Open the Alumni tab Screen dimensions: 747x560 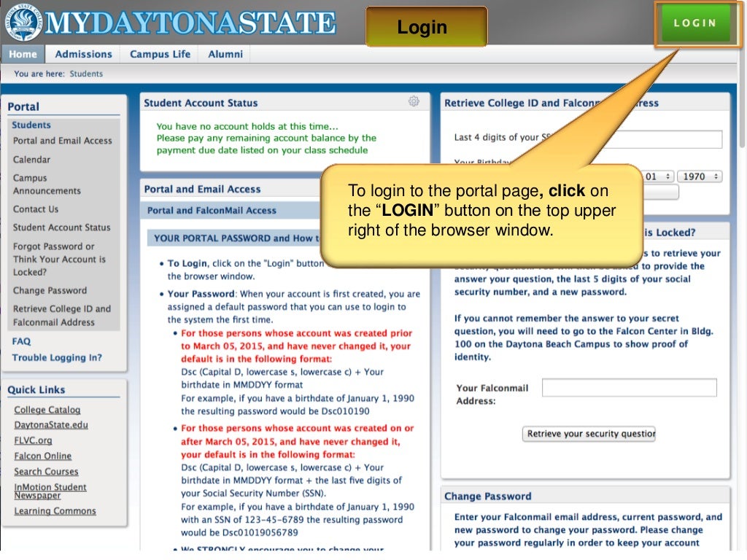[x=225, y=54]
